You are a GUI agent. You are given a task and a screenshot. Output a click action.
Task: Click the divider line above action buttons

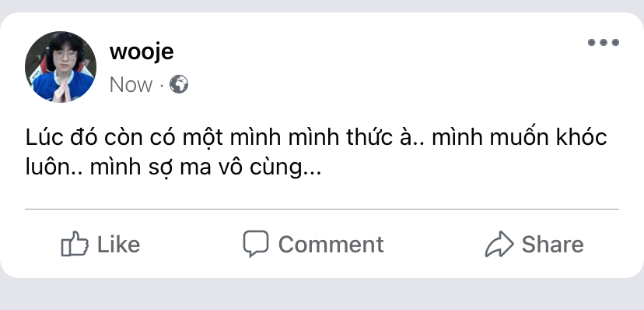pyautogui.click(x=322, y=210)
